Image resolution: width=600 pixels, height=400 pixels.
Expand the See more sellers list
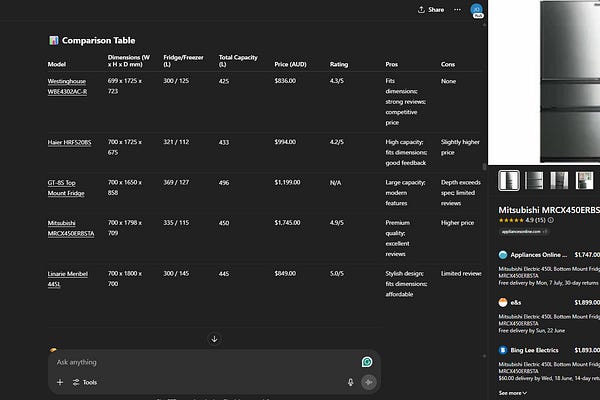click(512, 393)
